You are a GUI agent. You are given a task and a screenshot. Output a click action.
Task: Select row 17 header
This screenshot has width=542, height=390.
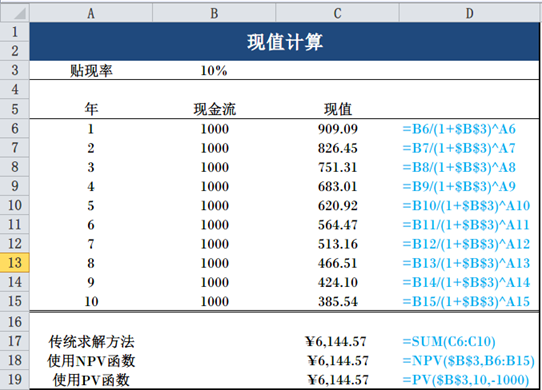pyautogui.click(x=15, y=341)
